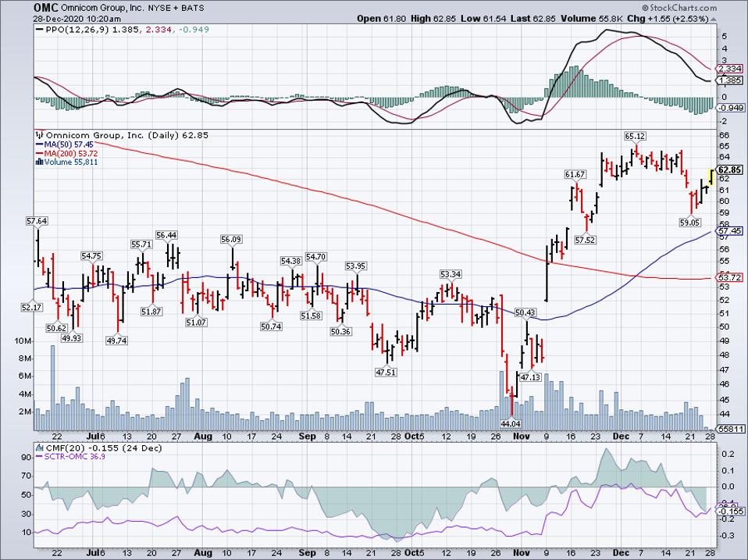Click the 53.95 price label
The width and height of the screenshot is (748, 560).
pyautogui.click(x=356, y=266)
